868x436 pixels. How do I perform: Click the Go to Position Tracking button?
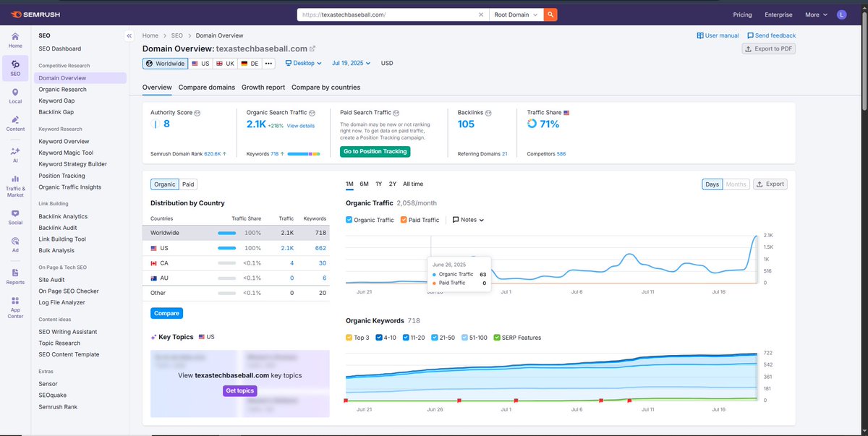point(375,151)
